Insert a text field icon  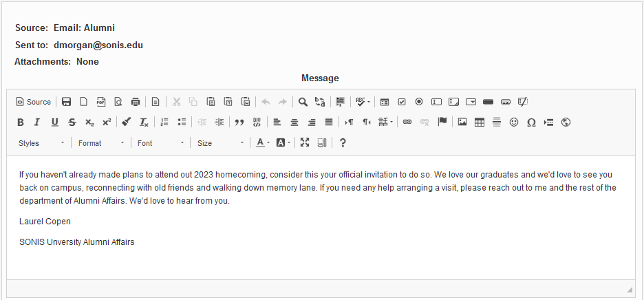pos(436,102)
